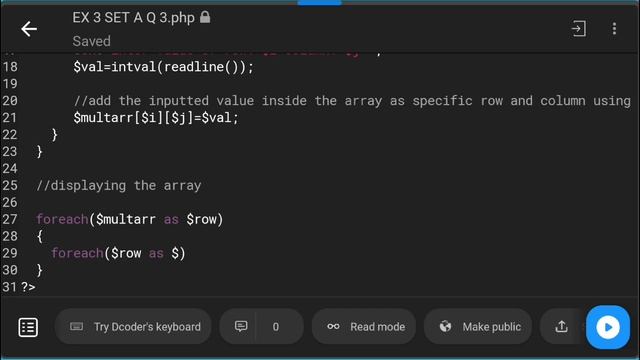The image size is (640, 360).
Task: Tap the upload share icon
Action: pyautogui.click(x=561, y=327)
